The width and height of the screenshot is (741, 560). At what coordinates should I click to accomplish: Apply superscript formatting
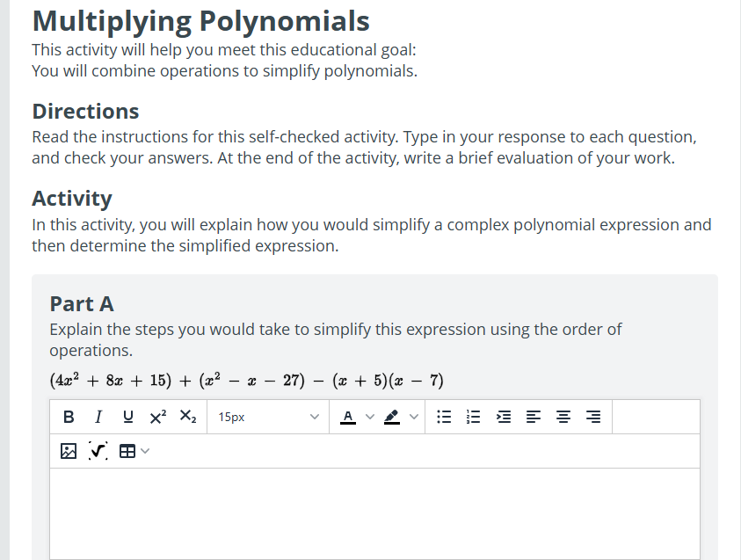157,416
